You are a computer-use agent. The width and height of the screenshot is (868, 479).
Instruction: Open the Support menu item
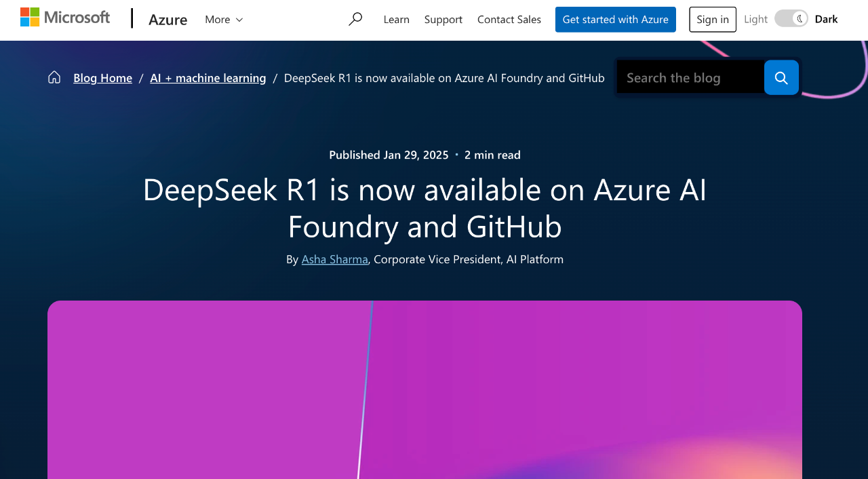[443, 20]
